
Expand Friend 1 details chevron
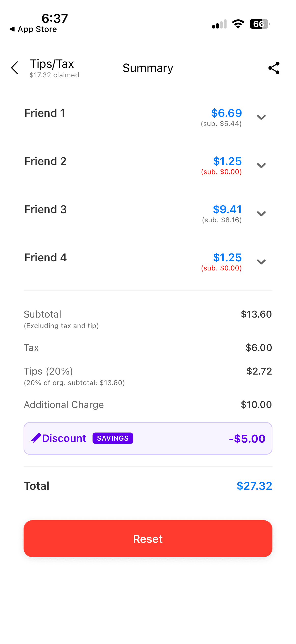(261, 117)
